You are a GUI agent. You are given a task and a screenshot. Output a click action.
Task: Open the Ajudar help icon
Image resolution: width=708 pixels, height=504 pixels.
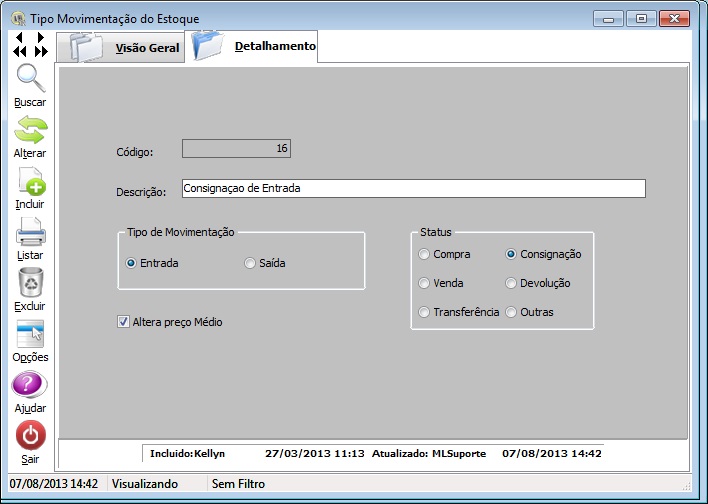[x=30, y=386]
